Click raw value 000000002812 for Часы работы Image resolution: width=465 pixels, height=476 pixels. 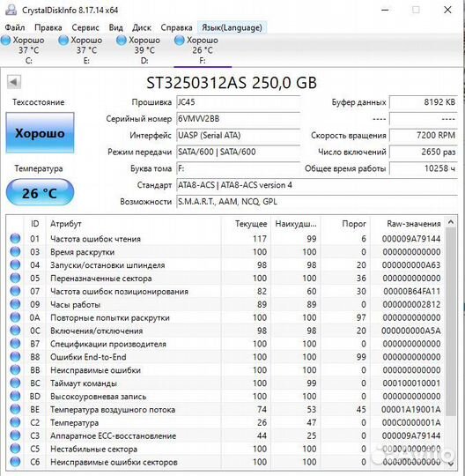click(x=411, y=304)
